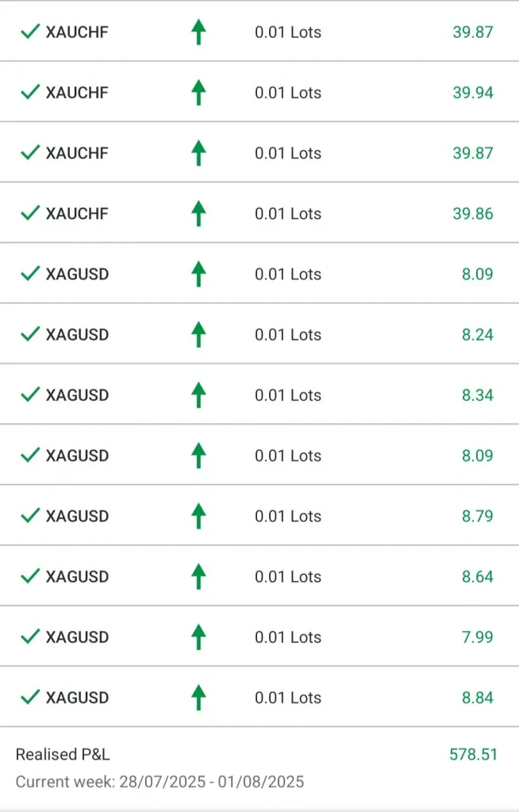Click the 0.01 Lots value on the 7.99 row
This screenshot has width=519, height=812.
pos(288,637)
